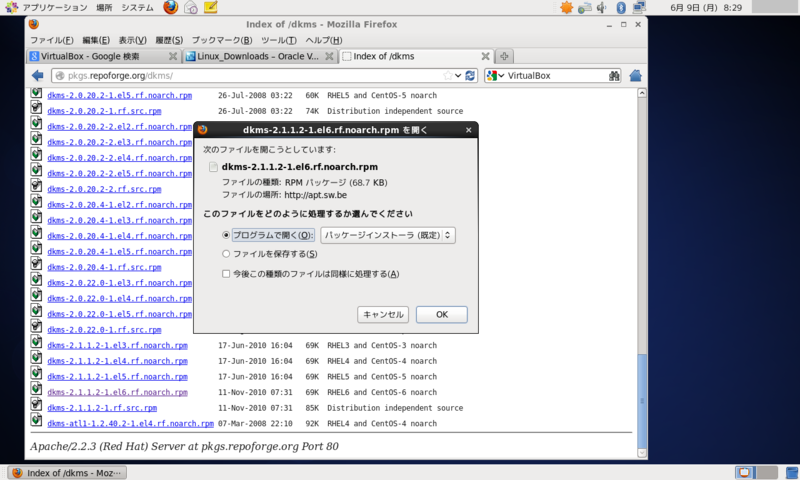Open the ツール(T) menu
The image size is (800, 480).
(x=279, y=40)
